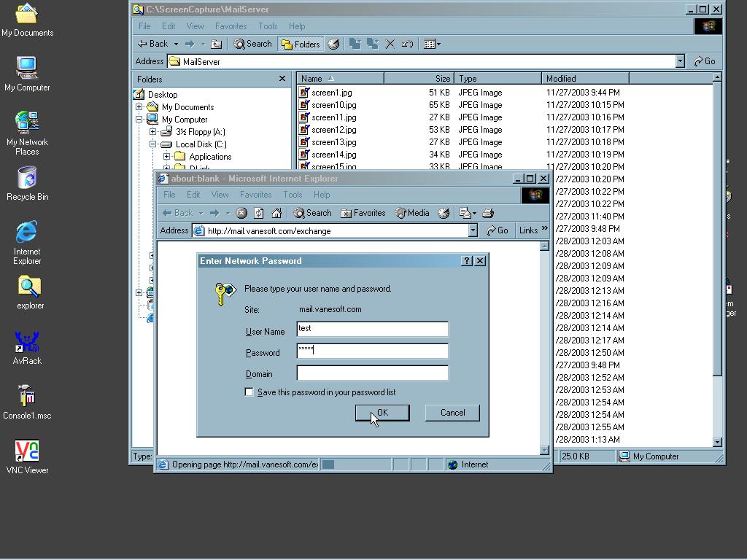Screen dimensions: 747x560
Task: Click the User Name field containing test
Action: (x=372, y=329)
